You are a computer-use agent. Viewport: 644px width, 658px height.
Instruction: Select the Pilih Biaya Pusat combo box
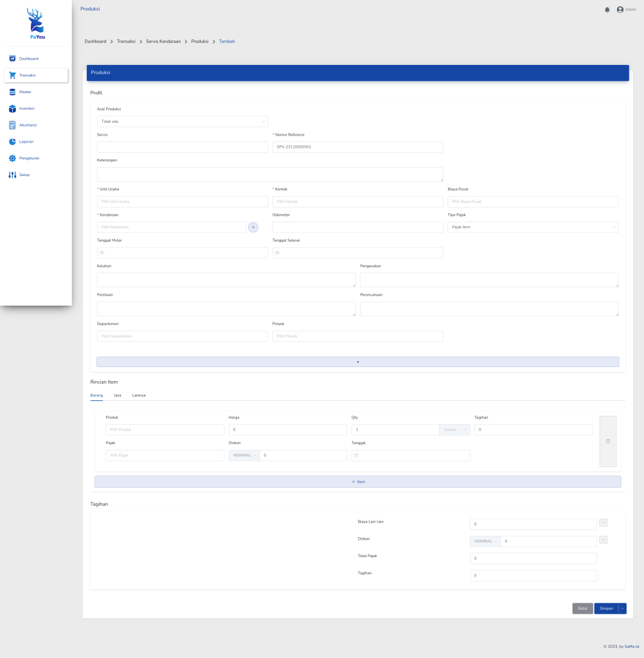pos(533,202)
